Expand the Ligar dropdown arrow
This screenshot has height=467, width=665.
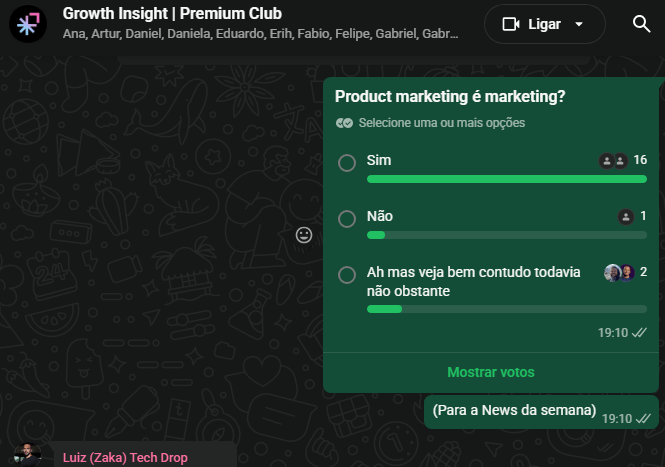coord(578,24)
